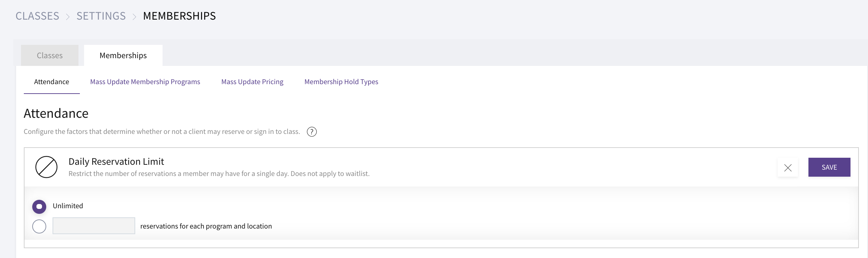868x258 pixels.
Task: Click the 'Configure the factors' description text
Action: click(162, 131)
